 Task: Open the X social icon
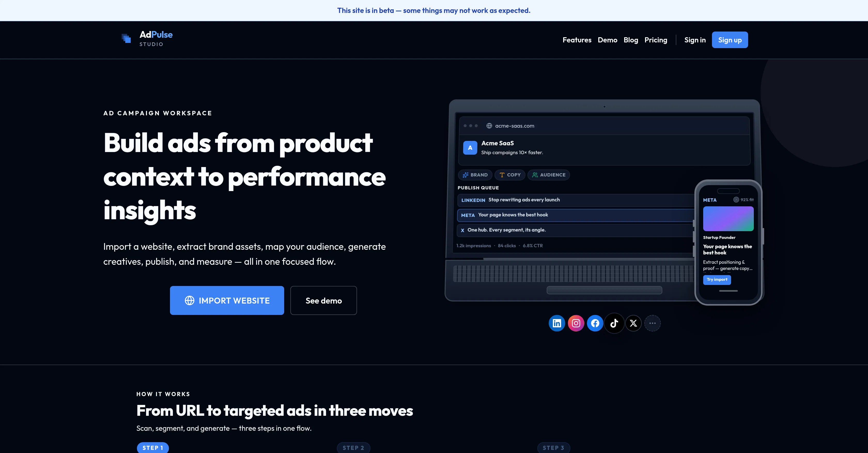[633, 323]
